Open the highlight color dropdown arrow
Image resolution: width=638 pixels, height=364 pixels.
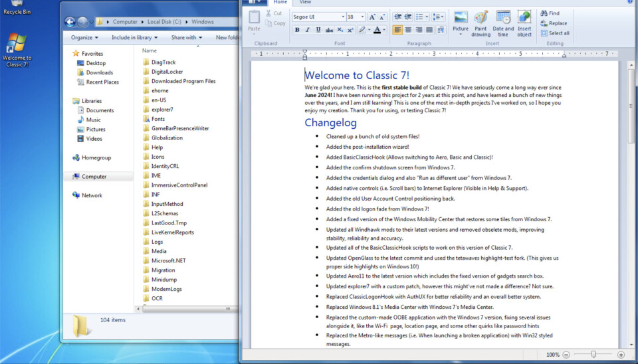369,30
